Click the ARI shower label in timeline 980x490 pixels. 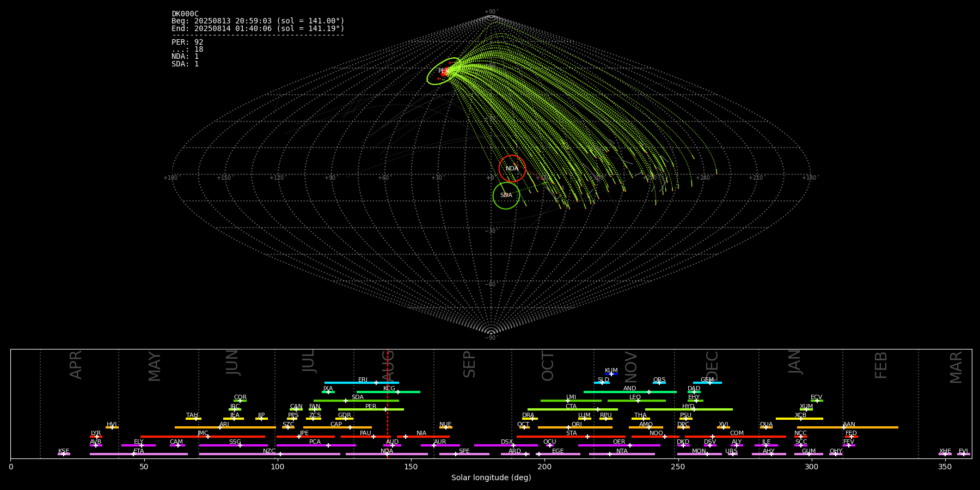pyautogui.click(x=224, y=425)
